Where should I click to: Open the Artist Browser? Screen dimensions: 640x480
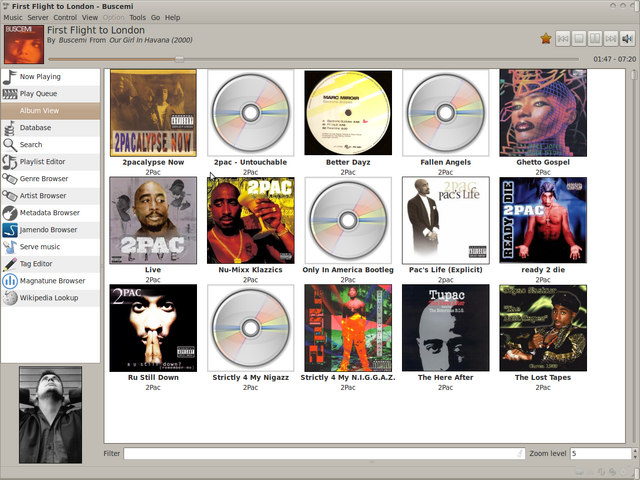point(50,196)
